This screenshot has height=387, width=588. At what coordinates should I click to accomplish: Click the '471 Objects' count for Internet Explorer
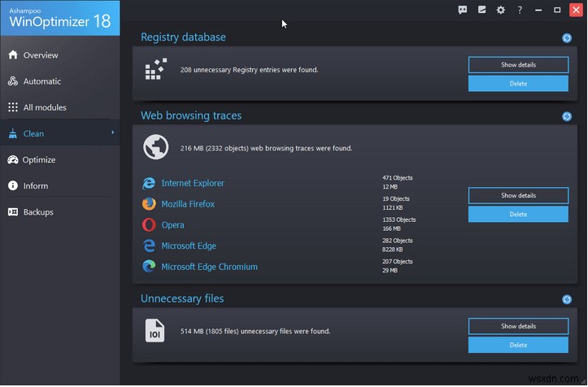coord(398,178)
